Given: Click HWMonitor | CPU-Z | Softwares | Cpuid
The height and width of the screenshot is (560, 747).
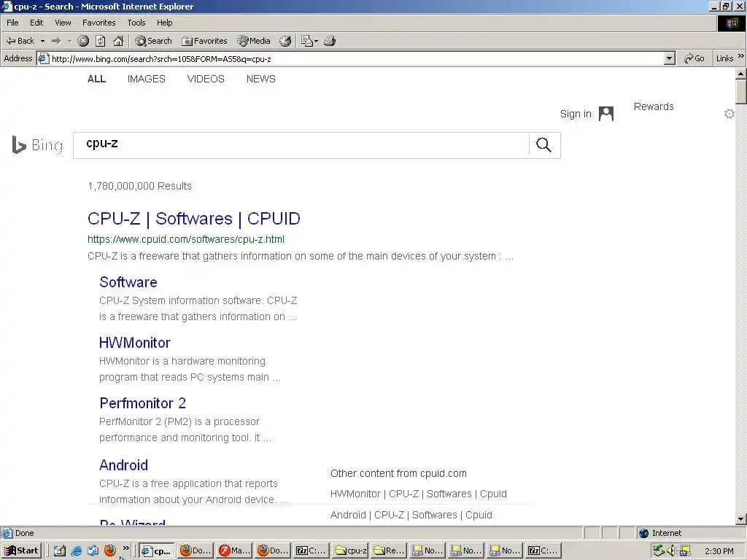Looking at the screenshot, I should click(418, 494).
